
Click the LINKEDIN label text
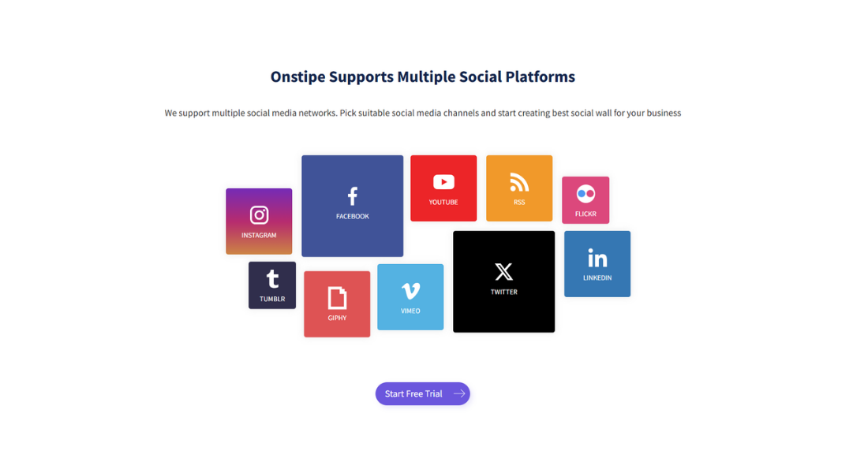click(x=597, y=277)
